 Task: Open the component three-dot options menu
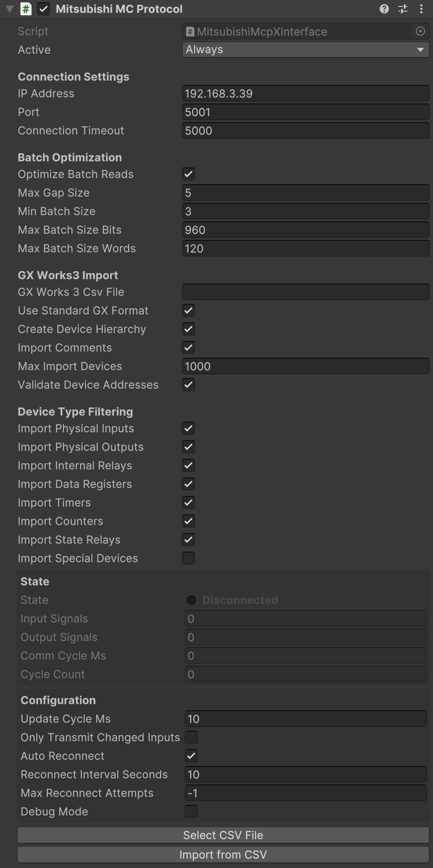[421, 9]
